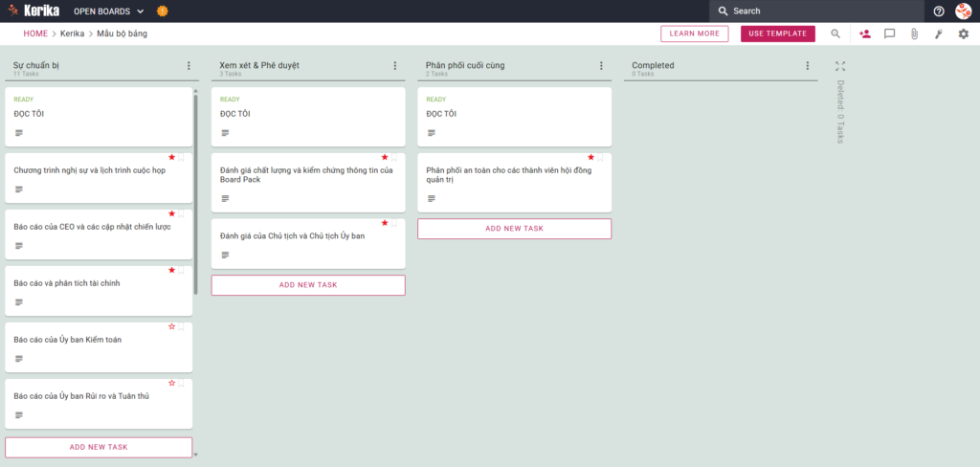Open the user avatar menu
Viewport: 980px width, 467px height.
(x=963, y=11)
